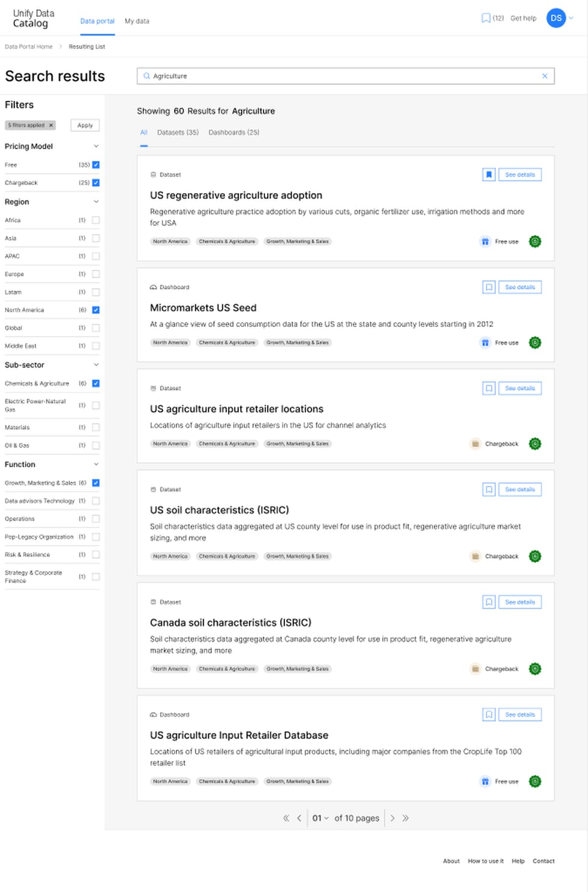Go to the previous results page

coord(299,818)
